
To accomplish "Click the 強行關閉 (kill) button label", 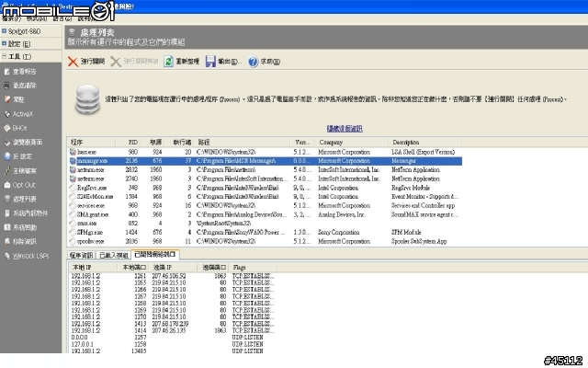I will 93,62.
